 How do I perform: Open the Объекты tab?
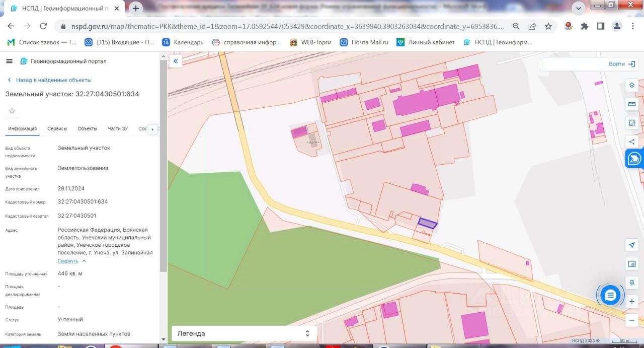[87, 128]
